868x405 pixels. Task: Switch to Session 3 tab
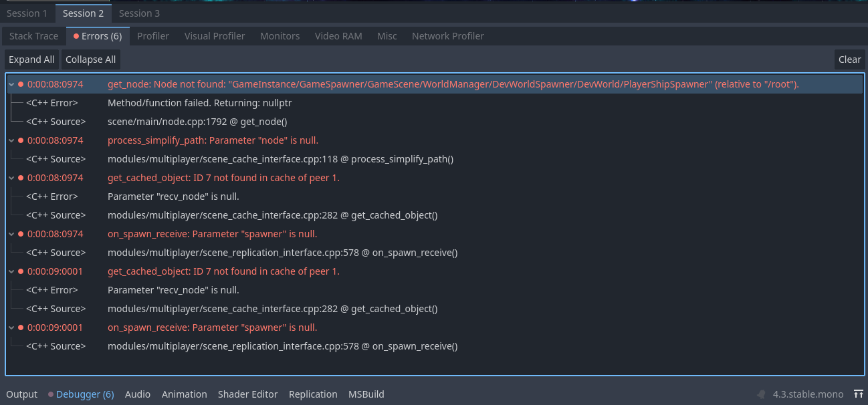click(139, 13)
